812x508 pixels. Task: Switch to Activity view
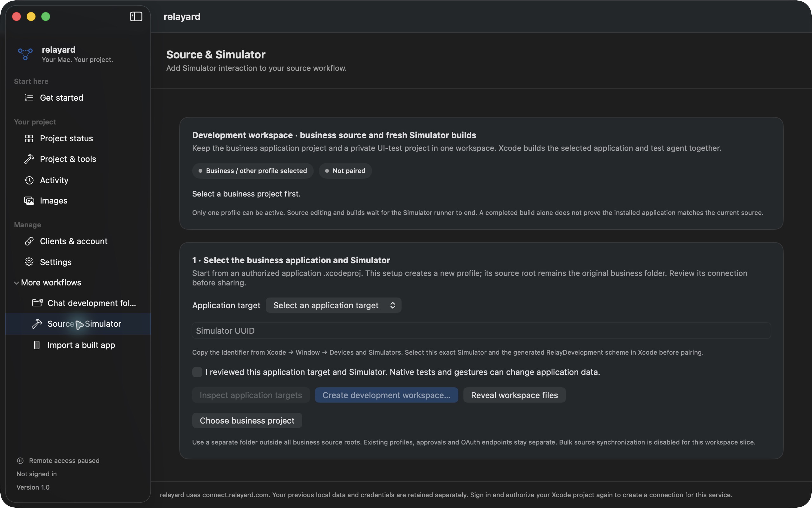[x=78, y=180]
